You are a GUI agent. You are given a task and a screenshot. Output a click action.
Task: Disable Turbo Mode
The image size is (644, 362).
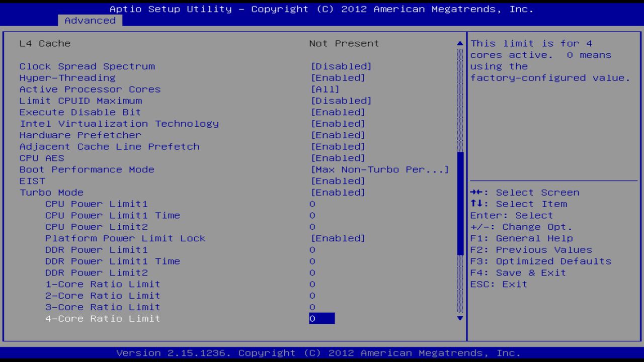tap(338, 192)
